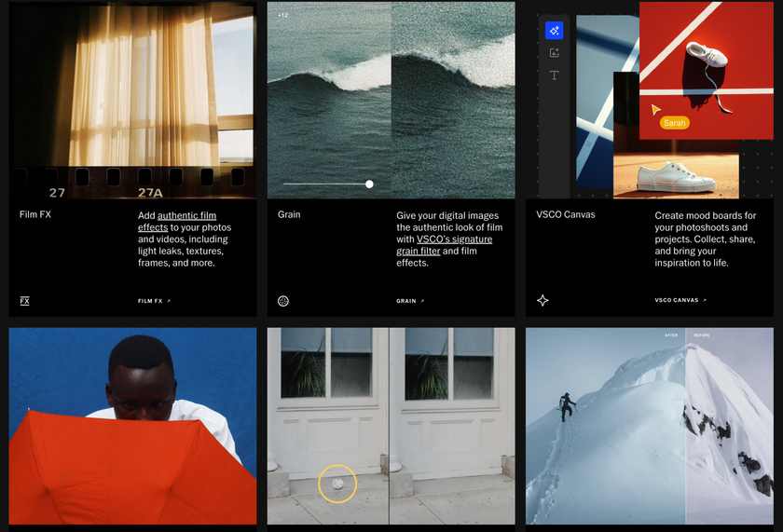Click the 'Create mood boards' description text
Viewport: 783px width, 532px height.
pos(706,239)
